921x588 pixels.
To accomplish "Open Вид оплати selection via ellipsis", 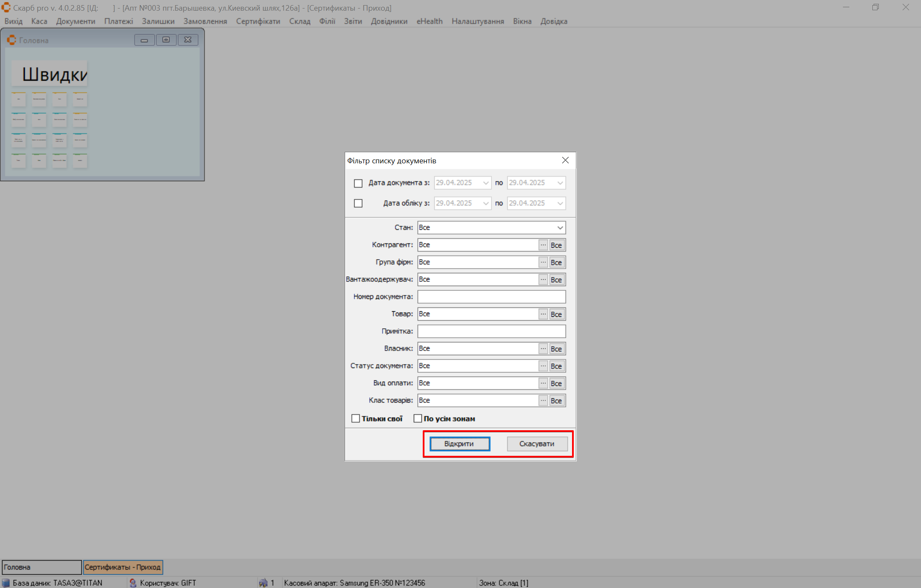I will click(543, 383).
